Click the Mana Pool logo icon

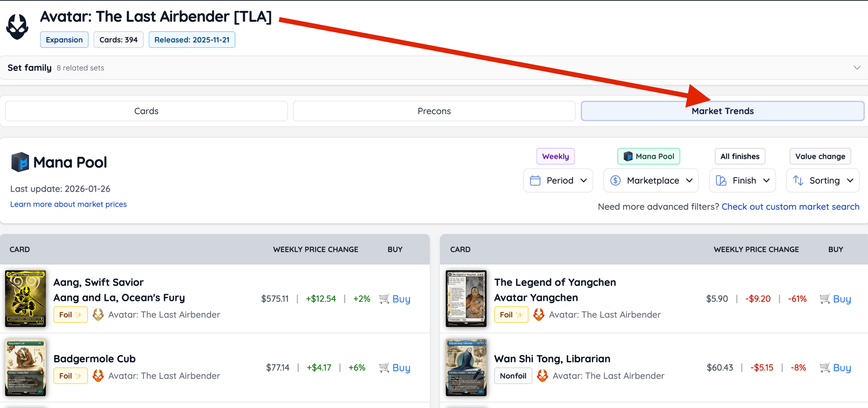20,161
